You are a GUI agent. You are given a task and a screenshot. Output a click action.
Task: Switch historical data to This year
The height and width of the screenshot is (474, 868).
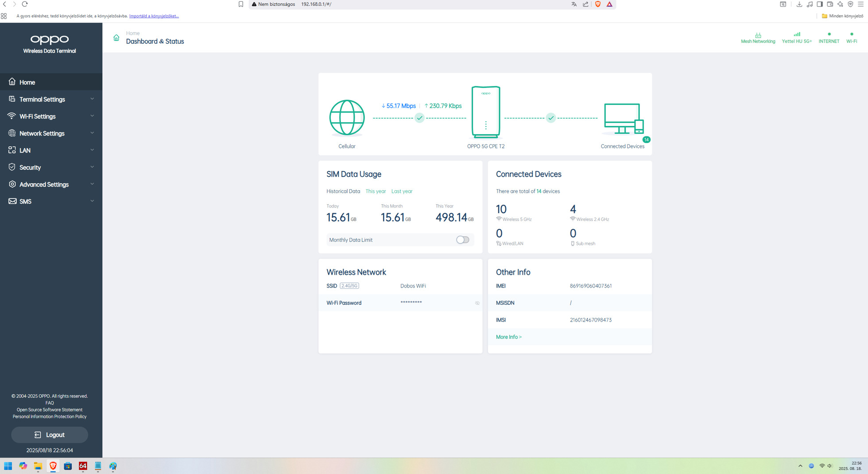[x=376, y=191]
